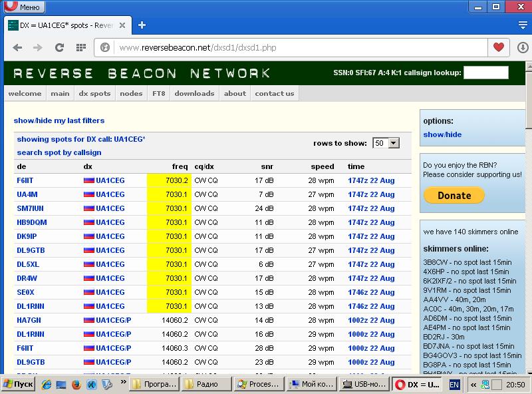Bookmark page with the heart icon
This screenshot has width=532, height=394.
[498, 47]
